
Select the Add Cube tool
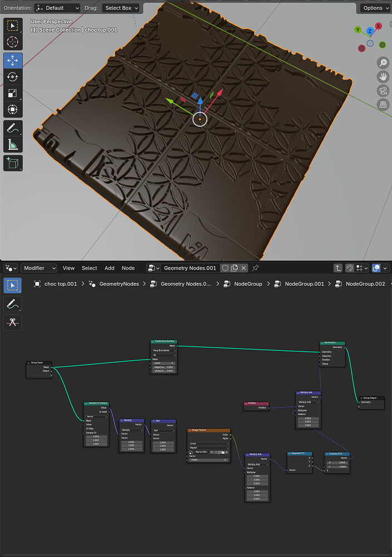coord(13,163)
